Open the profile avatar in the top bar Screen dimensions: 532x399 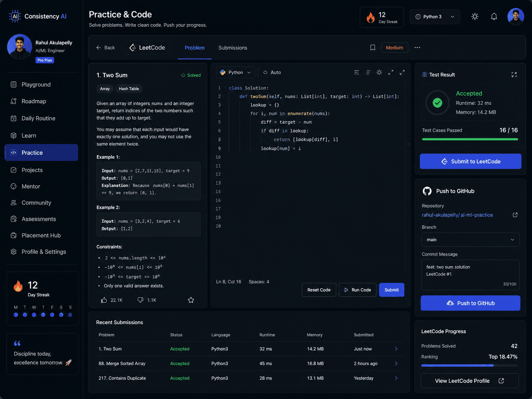click(x=516, y=17)
